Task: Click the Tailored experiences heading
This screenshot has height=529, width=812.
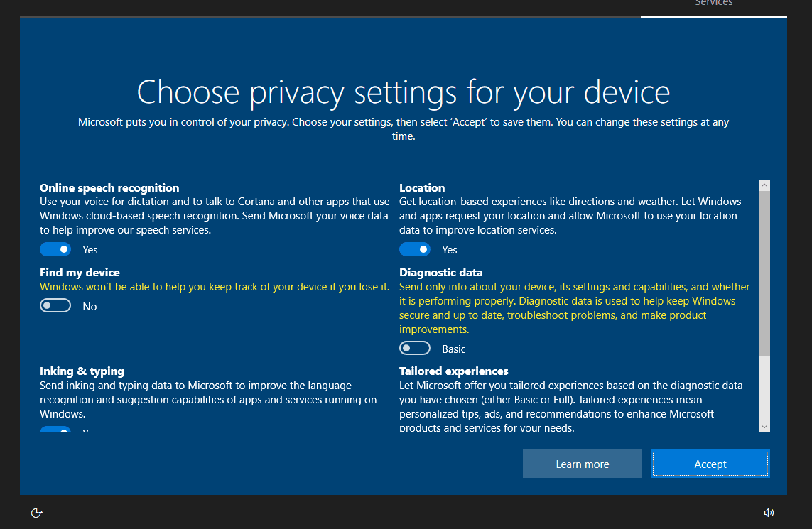Action: (x=454, y=371)
